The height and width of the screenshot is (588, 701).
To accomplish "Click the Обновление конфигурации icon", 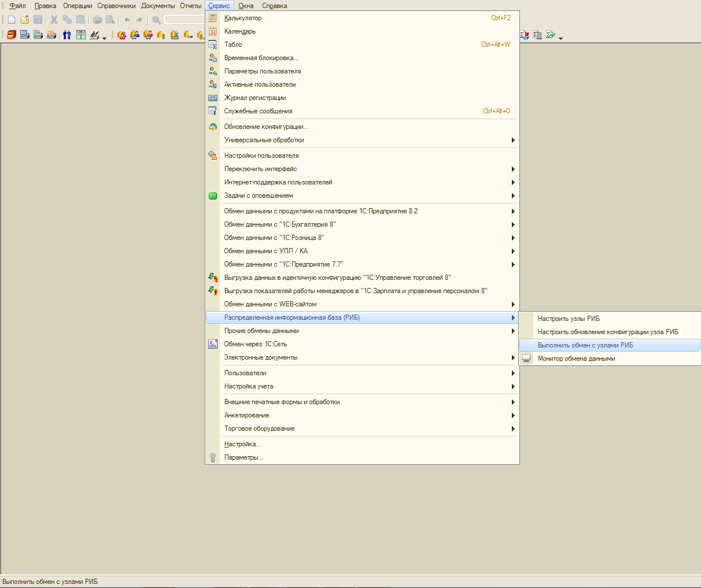I will (x=213, y=127).
